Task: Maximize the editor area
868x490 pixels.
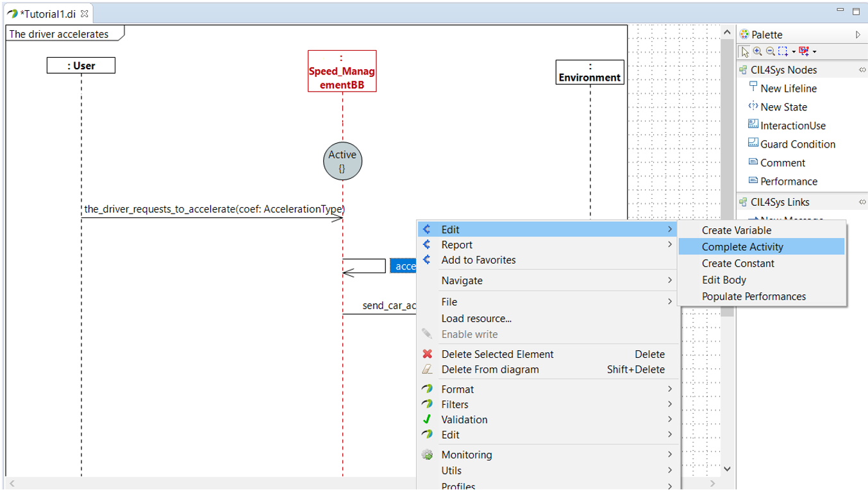Action: click(856, 11)
